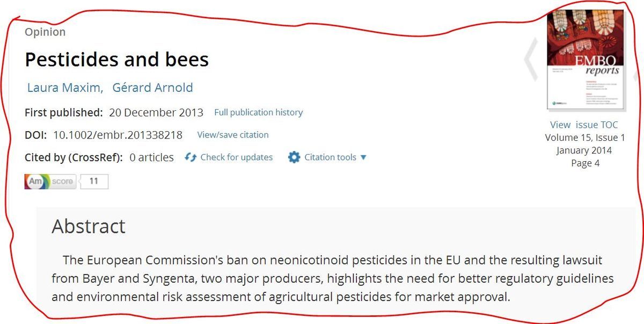Click the Altmetric score number 11

point(94,182)
